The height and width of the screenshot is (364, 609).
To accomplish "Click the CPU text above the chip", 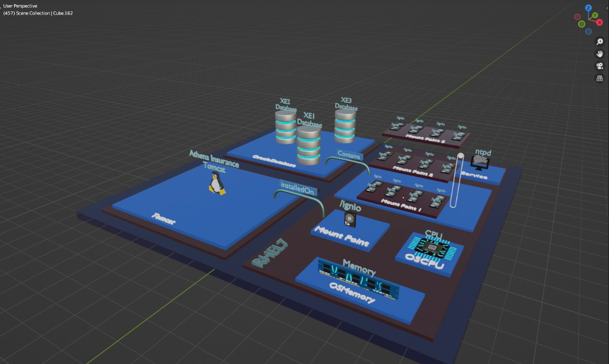I will coord(434,234).
